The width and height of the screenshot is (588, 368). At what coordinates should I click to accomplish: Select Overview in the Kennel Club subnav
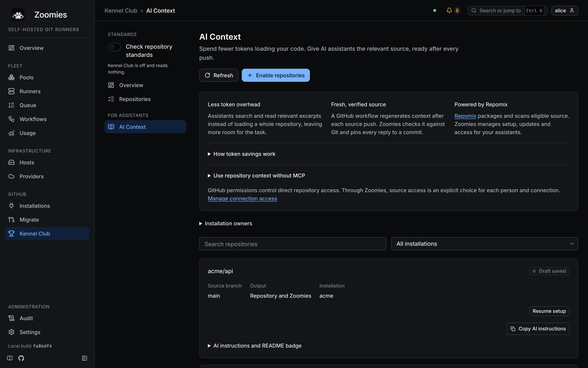click(145, 85)
